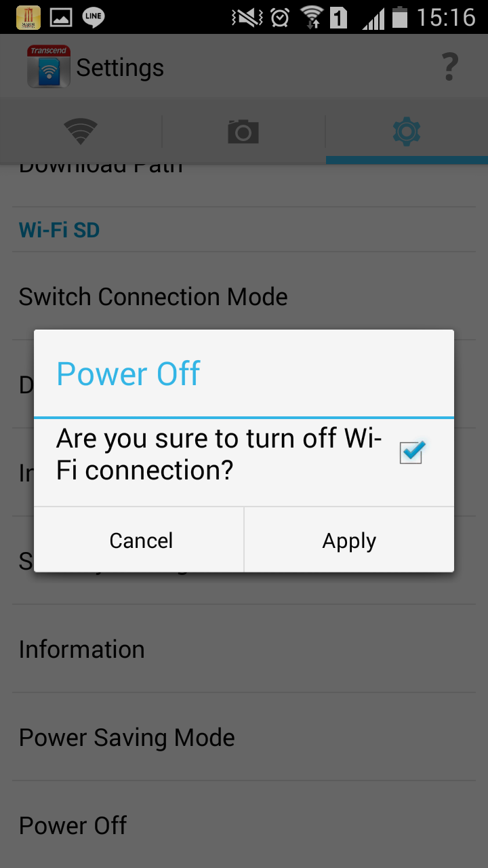Tap the Transcend Wi-Fi SD app icon
The width and height of the screenshot is (488, 868).
(49, 66)
